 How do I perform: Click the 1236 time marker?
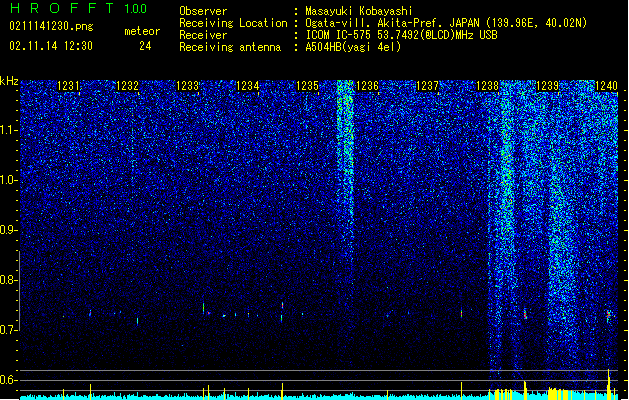point(367,86)
